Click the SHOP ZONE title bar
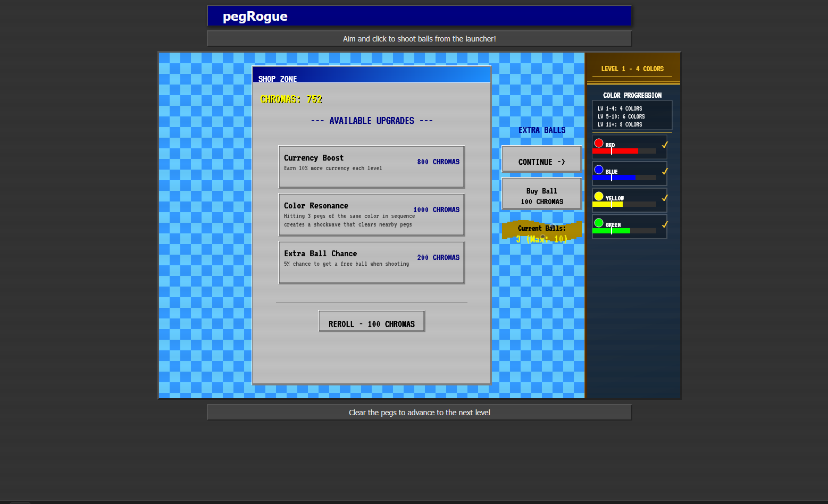Viewport: 828px width, 504px height. tap(371, 75)
